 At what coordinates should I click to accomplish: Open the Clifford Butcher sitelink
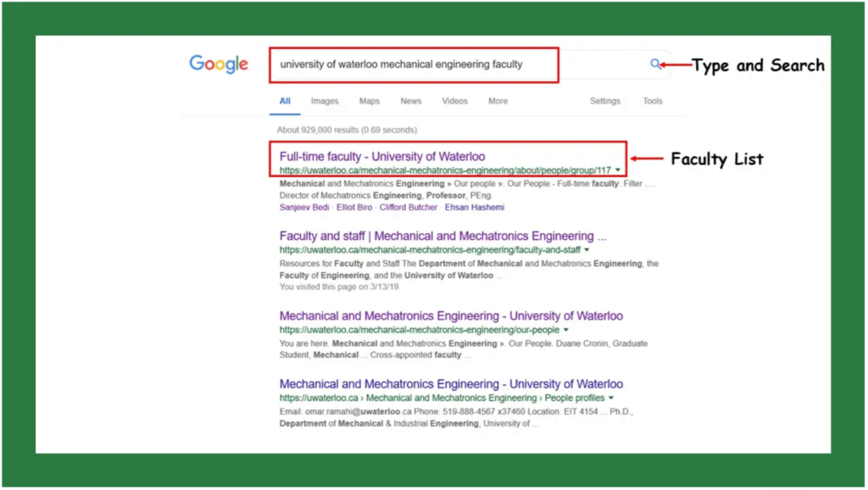pos(408,207)
